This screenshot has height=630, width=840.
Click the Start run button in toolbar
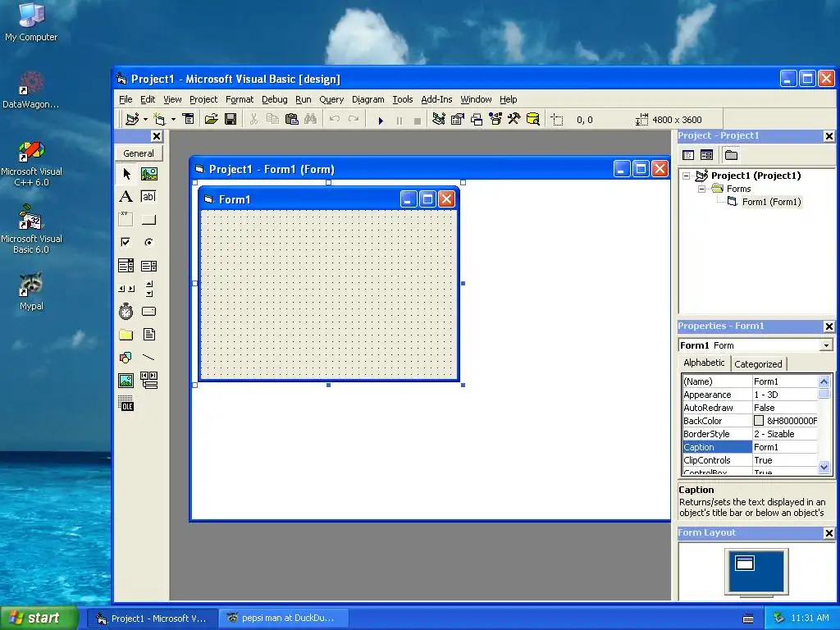point(381,121)
